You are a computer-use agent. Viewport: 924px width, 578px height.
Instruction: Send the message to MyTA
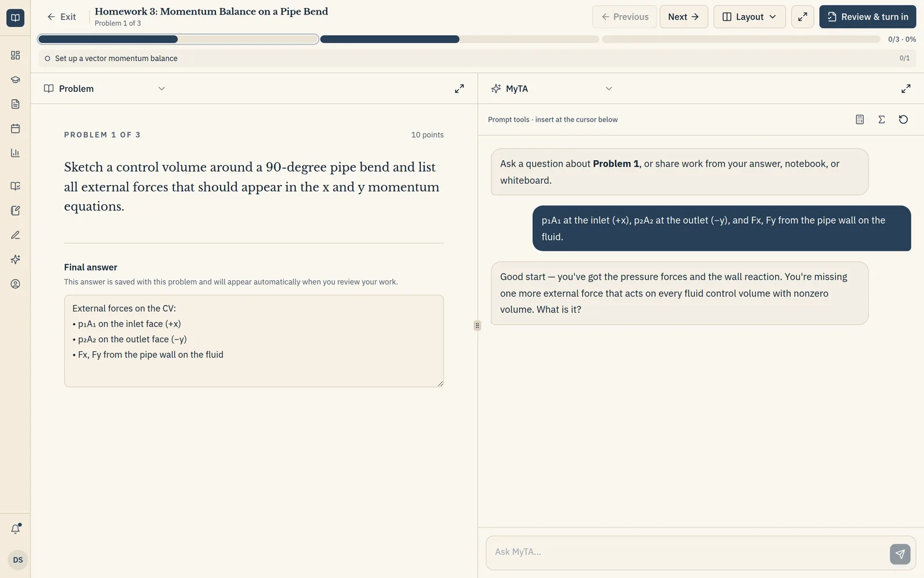pyautogui.click(x=900, y=554)
